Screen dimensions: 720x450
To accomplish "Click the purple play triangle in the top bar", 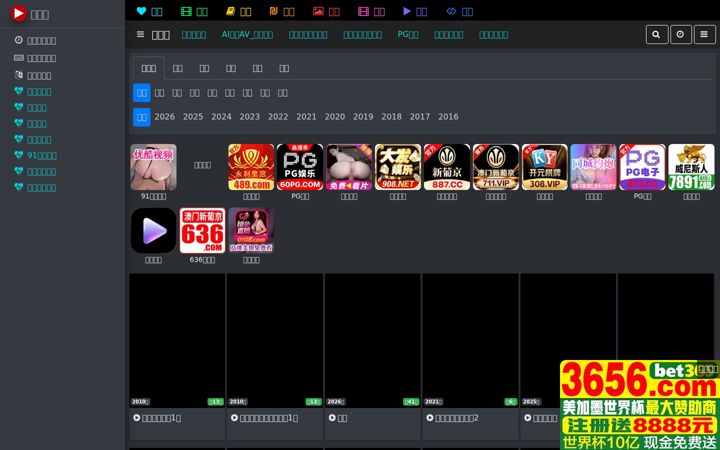I will pos(407,11).
